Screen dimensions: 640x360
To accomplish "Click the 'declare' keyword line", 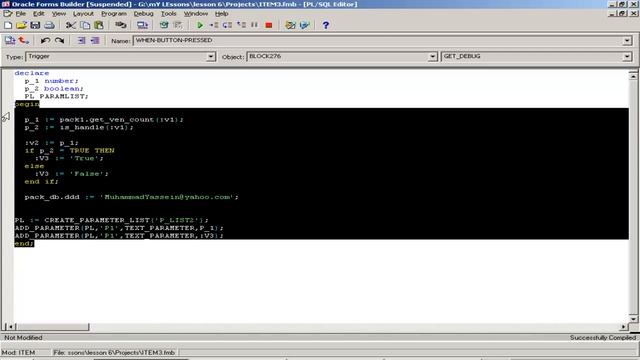I will 32,73.
